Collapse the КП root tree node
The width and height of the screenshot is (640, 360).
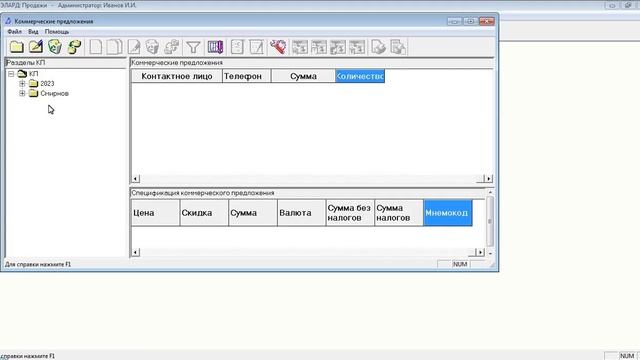pos(11,74)
